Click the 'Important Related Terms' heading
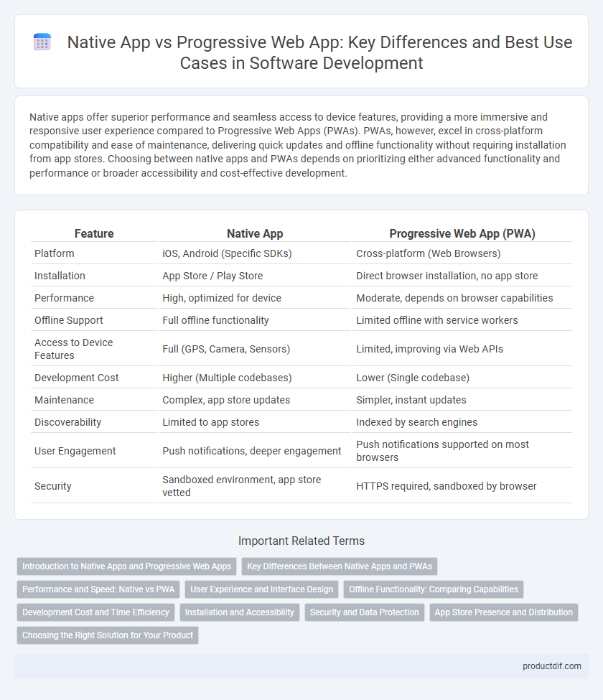Image resolution: width=603 pixels, height=700 pixels. [301, 541]
